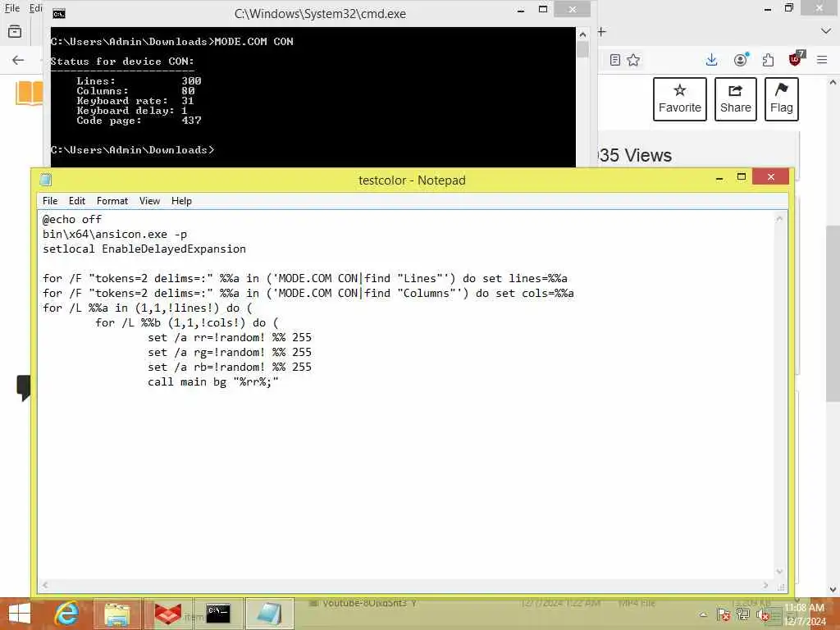Open red cube app on taskbar
The width and height of the screenshot is (840, 630).
(x=167, y=614)
